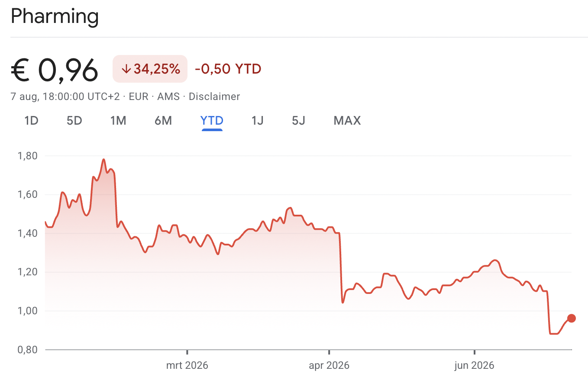Open the MAX time range
This screenshot has height=374, width=588.
[x=347, y=120]
